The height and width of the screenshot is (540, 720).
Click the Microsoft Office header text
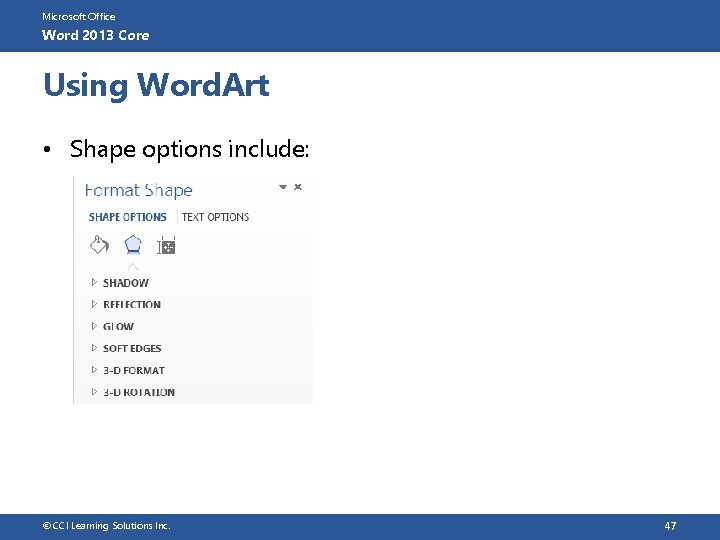coord(79,17)
